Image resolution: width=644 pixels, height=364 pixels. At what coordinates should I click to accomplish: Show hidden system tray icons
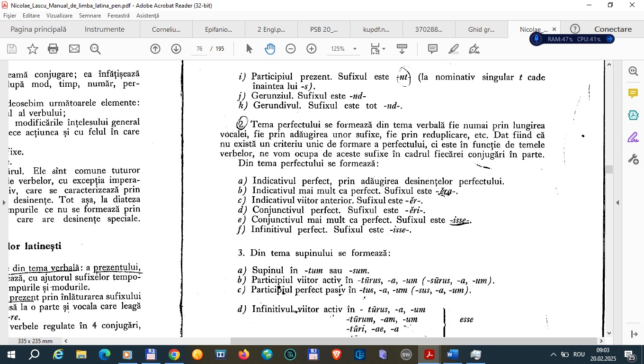(x=553, y=355)
